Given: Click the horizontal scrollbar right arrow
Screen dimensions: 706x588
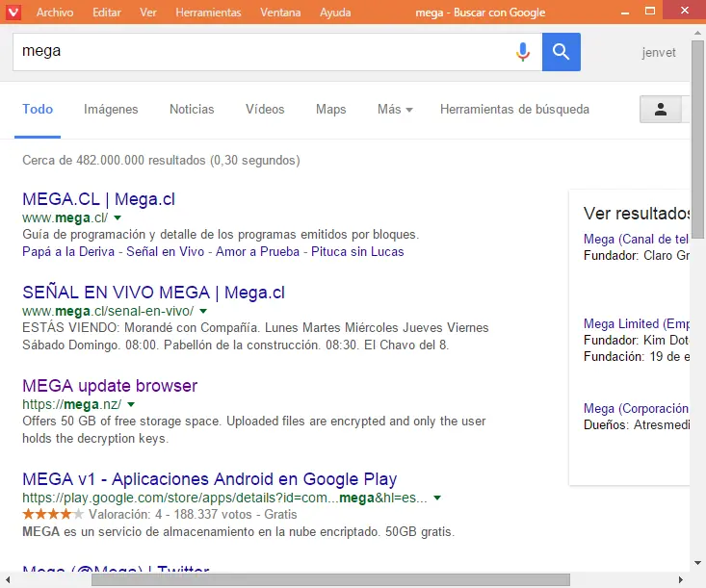Looking at the screenshot, I should (x=680, y=580).
